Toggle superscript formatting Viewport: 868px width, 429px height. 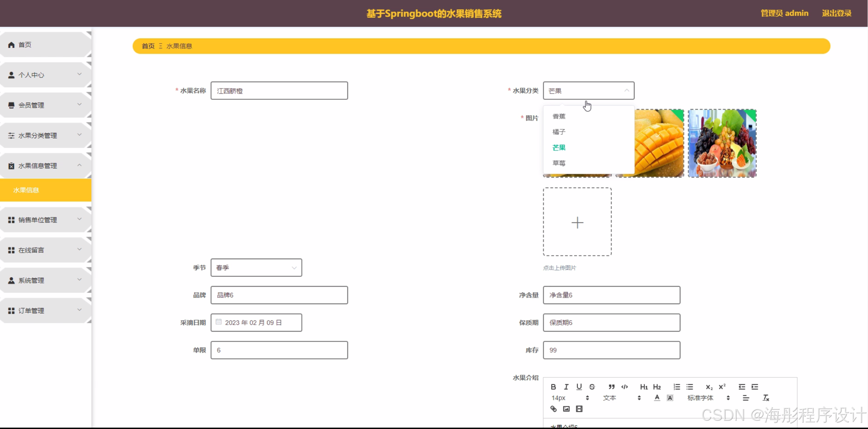722,387
